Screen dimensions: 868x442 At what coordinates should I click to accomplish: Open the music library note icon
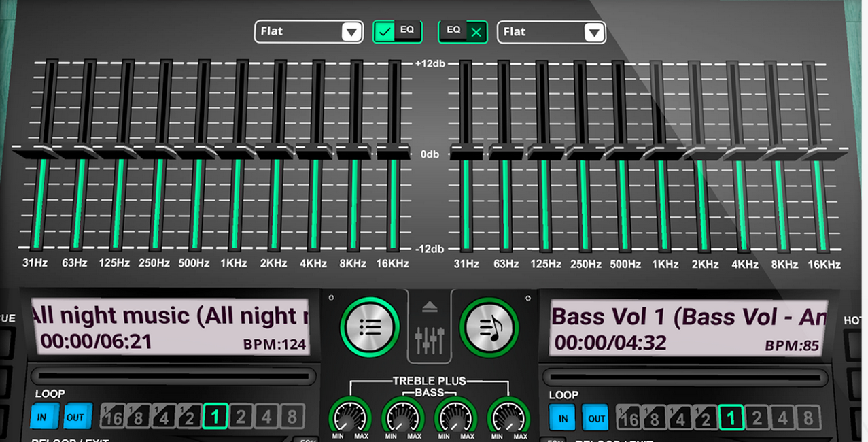[x=489, y=327]
